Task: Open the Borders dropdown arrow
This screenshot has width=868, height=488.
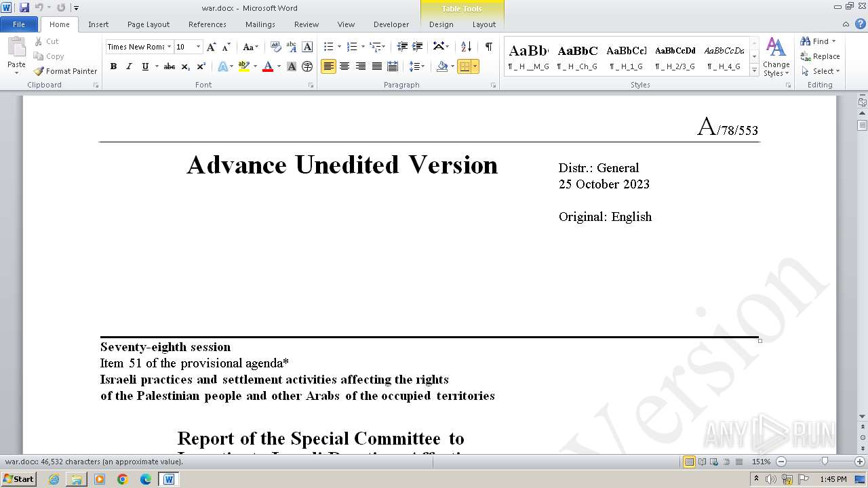Action: tap(475, 66)
